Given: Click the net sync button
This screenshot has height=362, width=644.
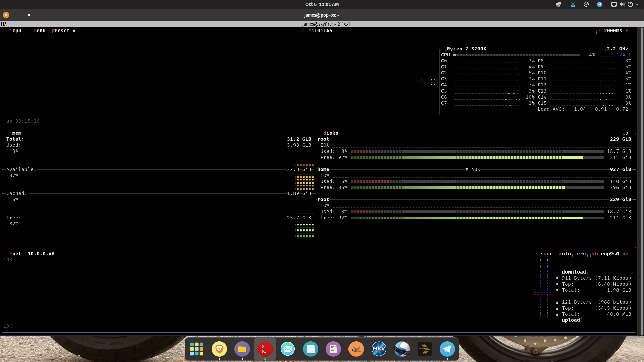Looking at the screenshot, I should [546, 254].
